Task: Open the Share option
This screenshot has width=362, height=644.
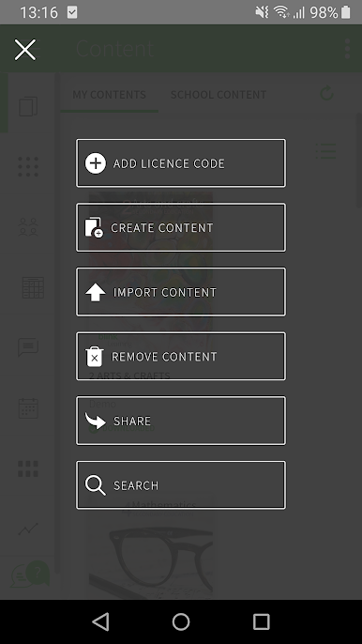Action: click(181, 421)
